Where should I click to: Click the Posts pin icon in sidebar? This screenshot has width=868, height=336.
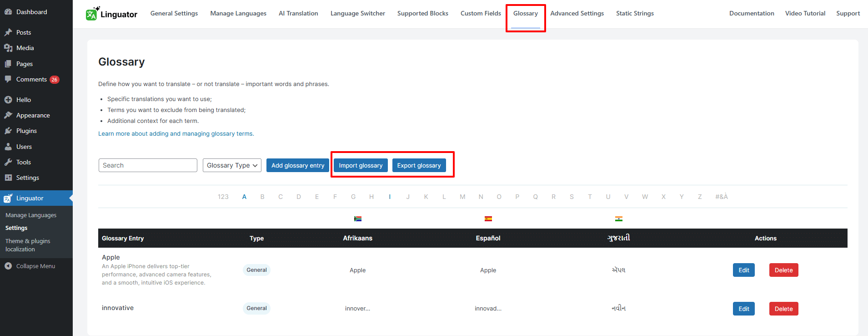pyautogui.click(x=8, y=32)
